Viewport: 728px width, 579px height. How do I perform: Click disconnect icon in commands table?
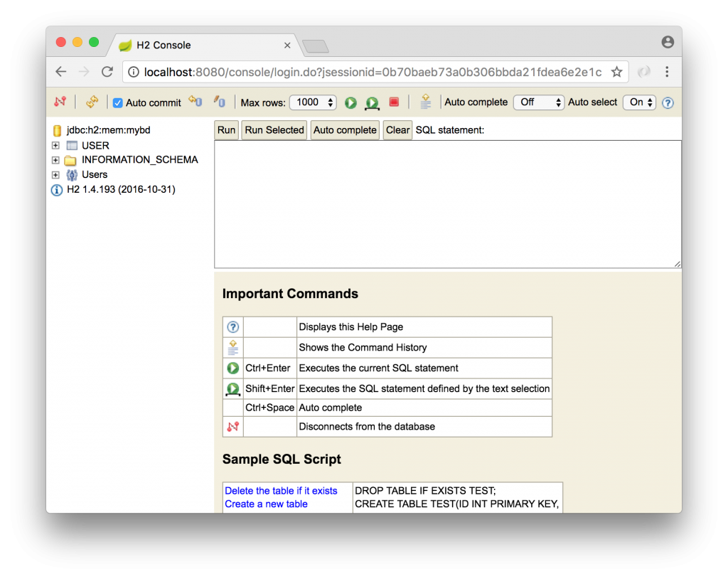[x=232, y=427]
